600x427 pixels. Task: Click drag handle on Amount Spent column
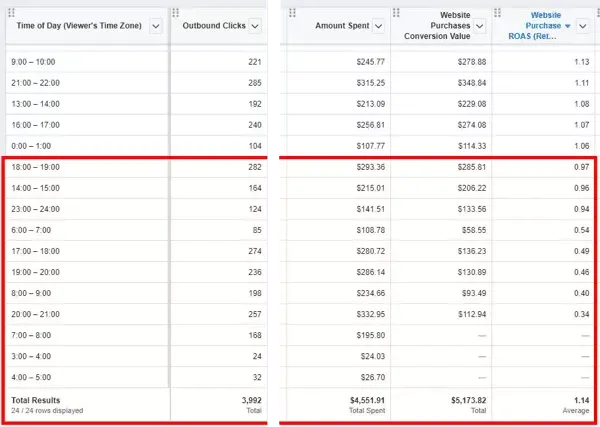293,13
